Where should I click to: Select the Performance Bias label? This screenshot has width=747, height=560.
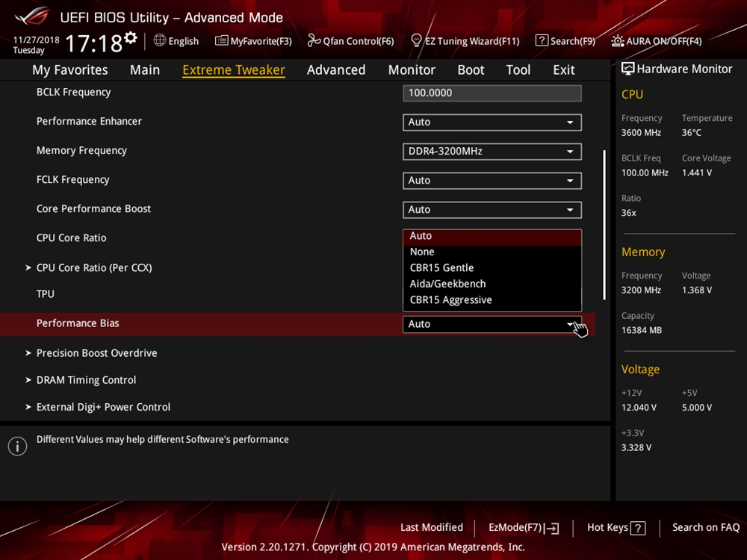(78, 323)
